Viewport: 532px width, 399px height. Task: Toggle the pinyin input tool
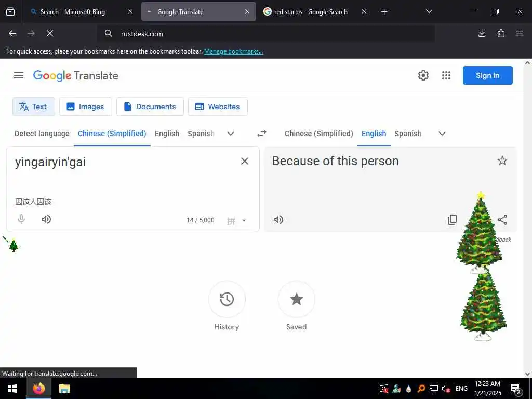coord(231,221)
